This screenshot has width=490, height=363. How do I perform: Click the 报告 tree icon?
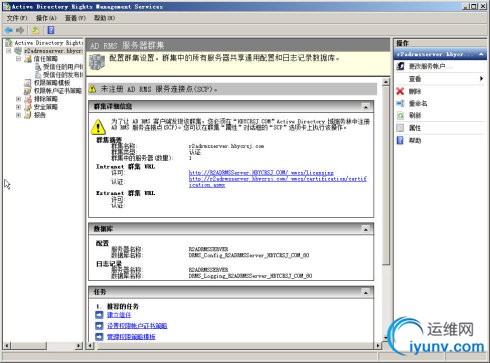click(29, 115)
